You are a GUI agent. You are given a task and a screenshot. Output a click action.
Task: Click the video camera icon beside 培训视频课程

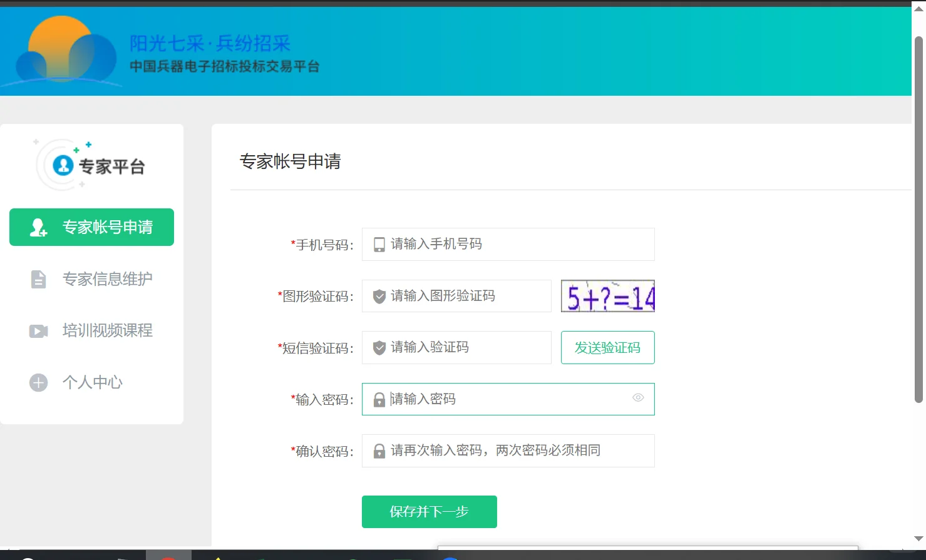[38, 330]
